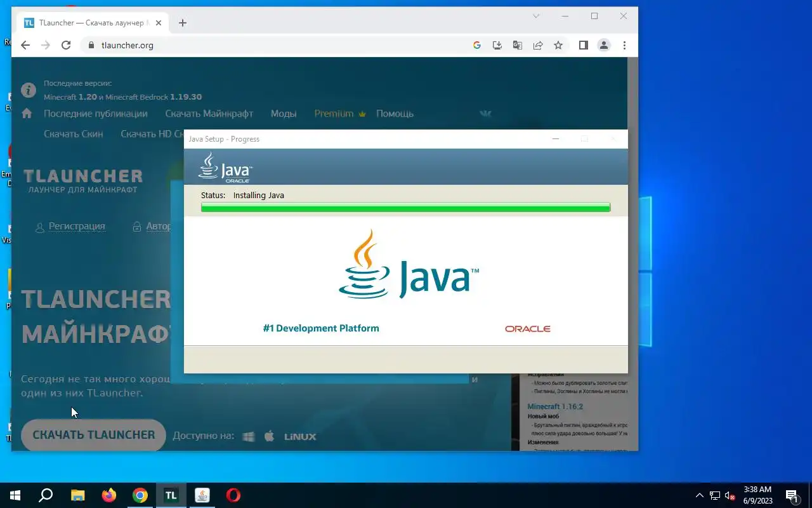812x508 pixels.
Task: Click the home icon on TLauncher site
Action: coord(27,113)
